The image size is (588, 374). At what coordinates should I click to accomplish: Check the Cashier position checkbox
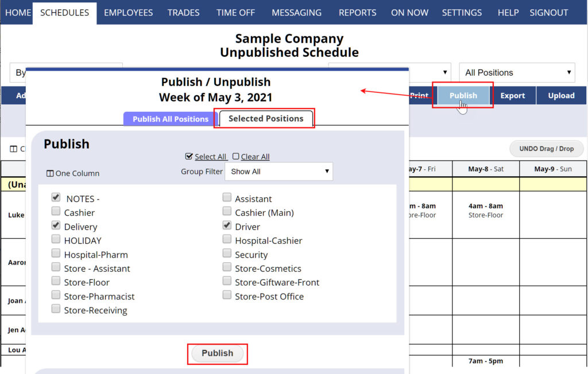click(x=56, y=211)
